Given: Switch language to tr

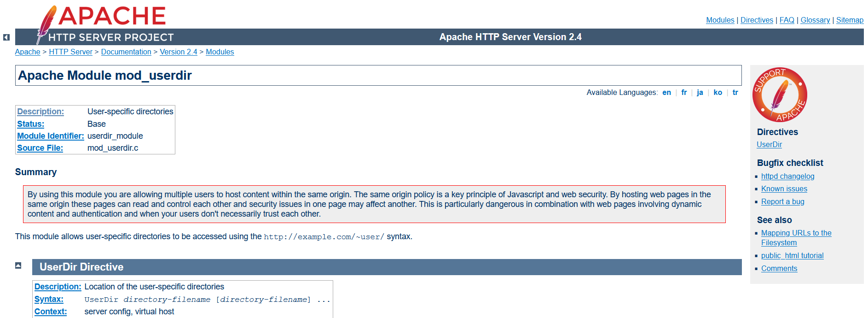Looking at the screenshot, I should 735,92.
